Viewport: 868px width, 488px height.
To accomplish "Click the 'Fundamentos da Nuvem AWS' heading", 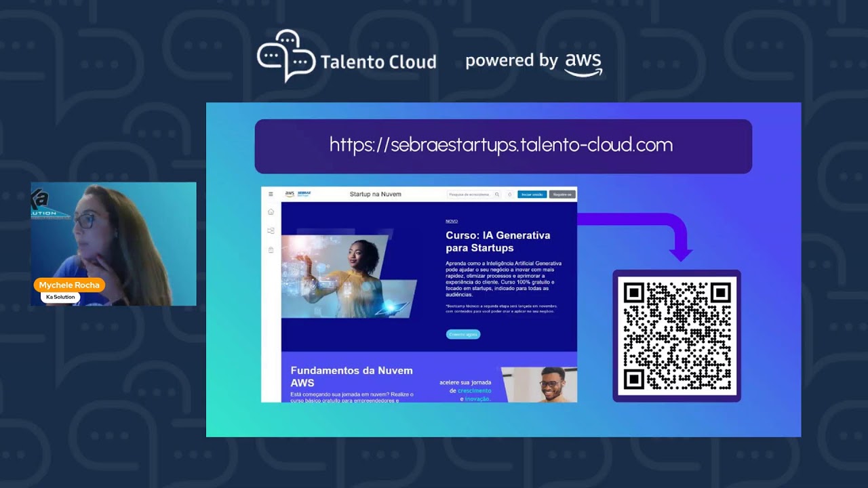I will [351, 377].
